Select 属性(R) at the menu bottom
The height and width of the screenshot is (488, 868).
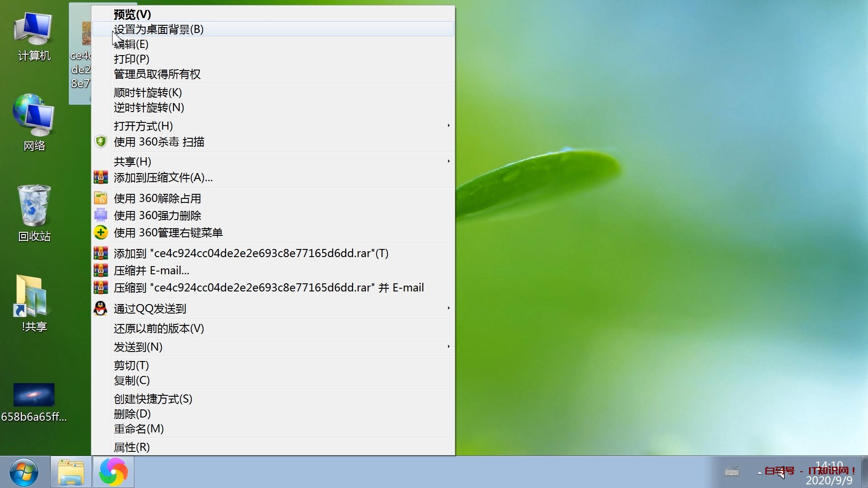point(132,447)
